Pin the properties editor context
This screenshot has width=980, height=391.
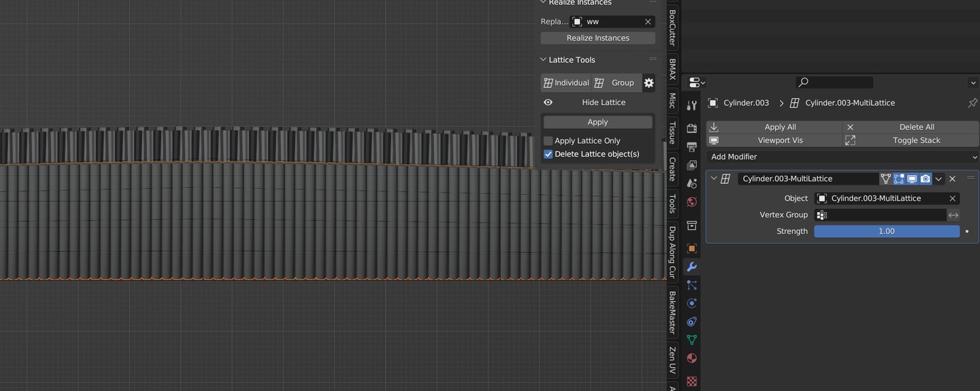[x=973, y=103]
